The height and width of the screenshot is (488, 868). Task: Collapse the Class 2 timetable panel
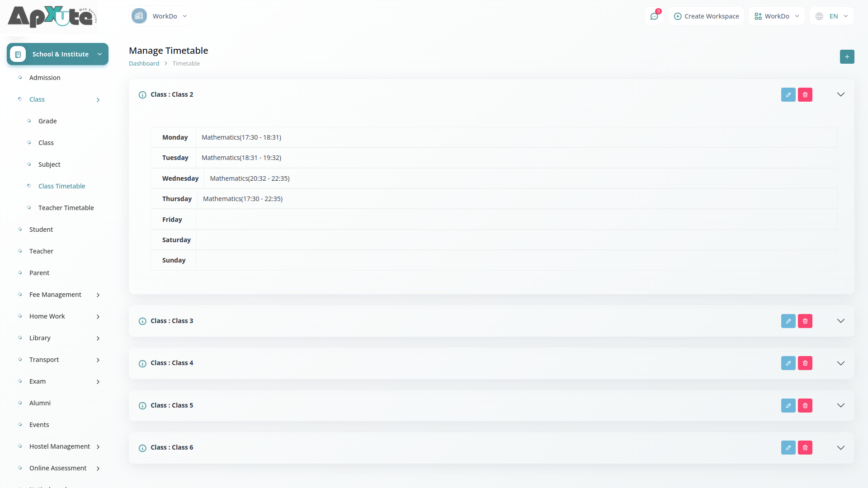click(840, 95)
